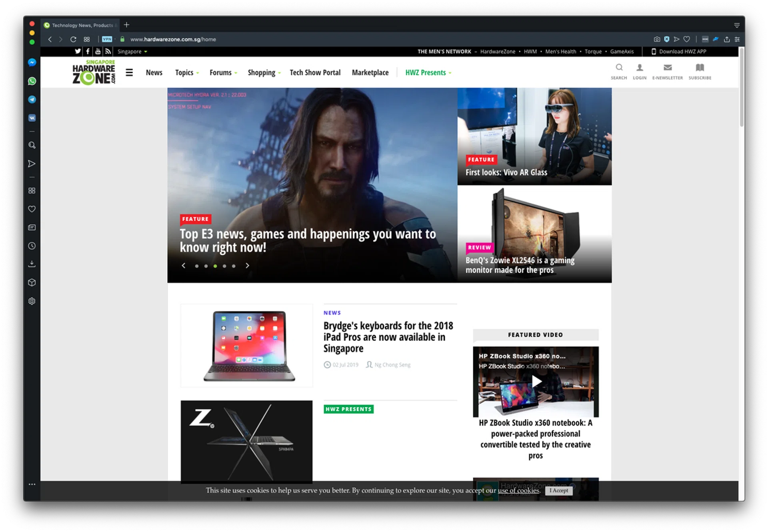Viewport: 768px width, 532px height.
Task: Go to Tech Show Portal menu item
Action: [x=315, y=73]
